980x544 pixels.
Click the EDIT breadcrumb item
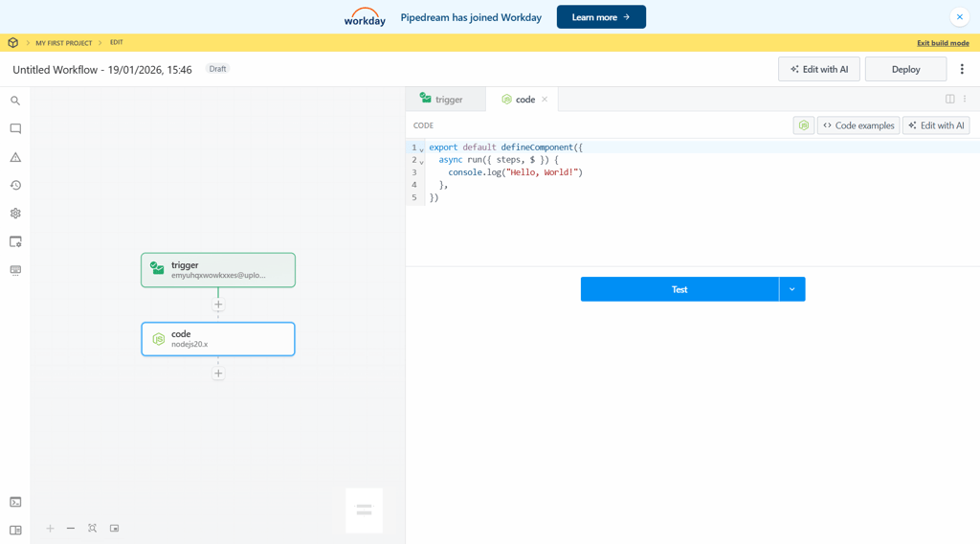click(x=117, y=42)
